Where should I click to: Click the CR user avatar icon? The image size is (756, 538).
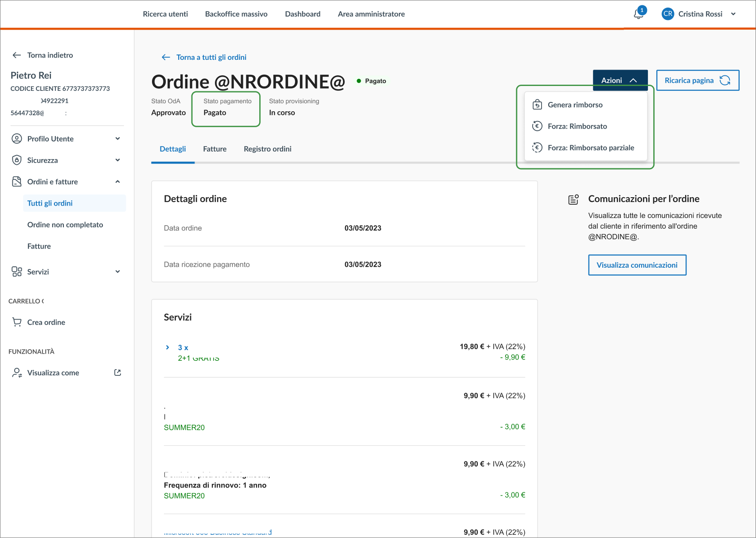coord(667,14)
